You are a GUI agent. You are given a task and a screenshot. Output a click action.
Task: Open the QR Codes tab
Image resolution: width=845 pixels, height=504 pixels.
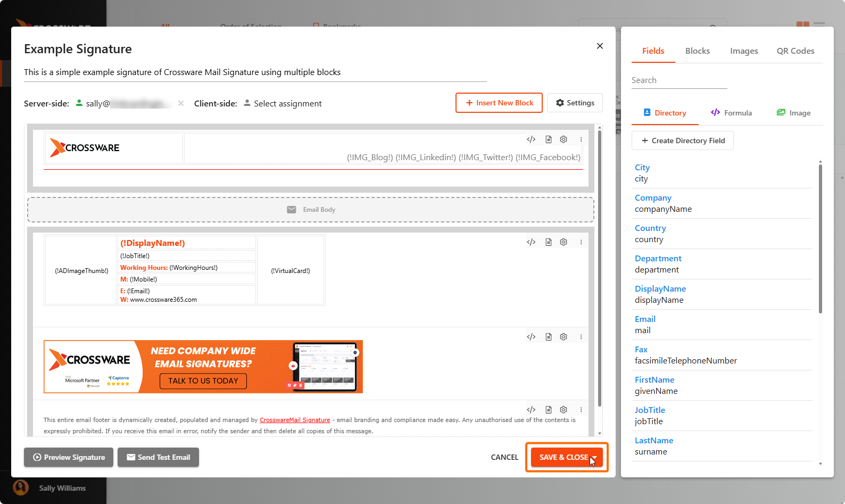[x=795, y=51]
